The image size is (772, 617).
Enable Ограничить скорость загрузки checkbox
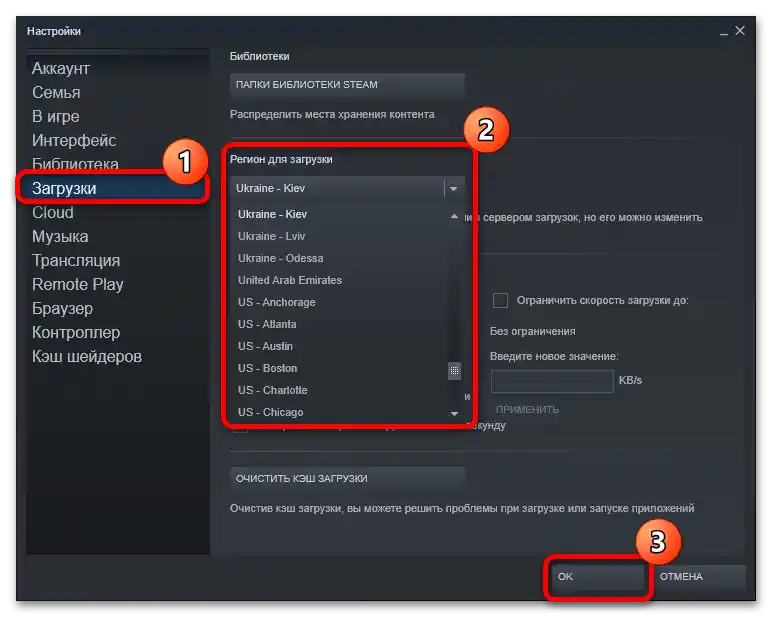point(500,300)
